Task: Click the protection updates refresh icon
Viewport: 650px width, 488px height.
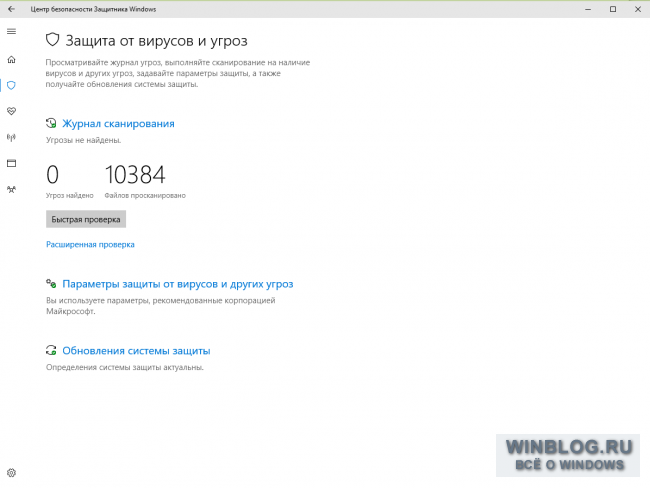Action: point(51,350)
